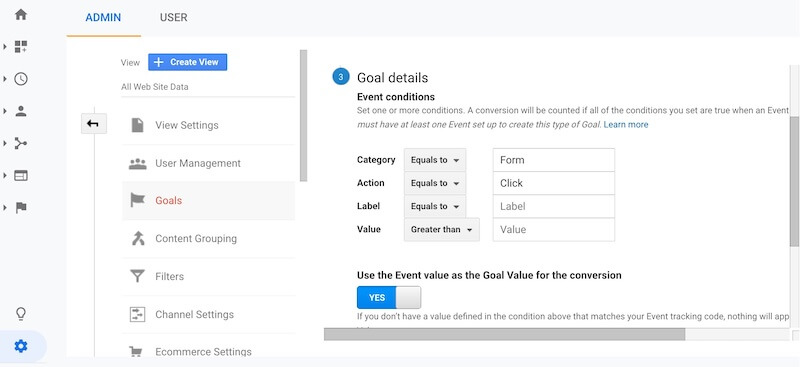Click the empty Label input field
This screenshot has height=367, width=800.
point(554,206)
